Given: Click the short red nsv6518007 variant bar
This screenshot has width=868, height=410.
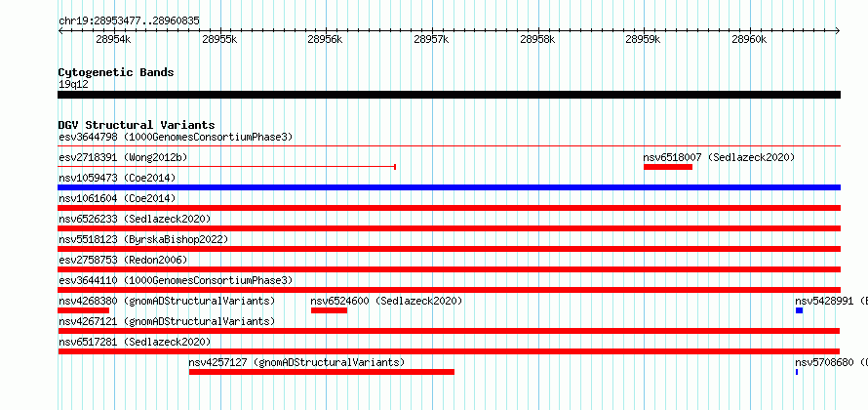Looking at the screenshot, I should [668, 167].
